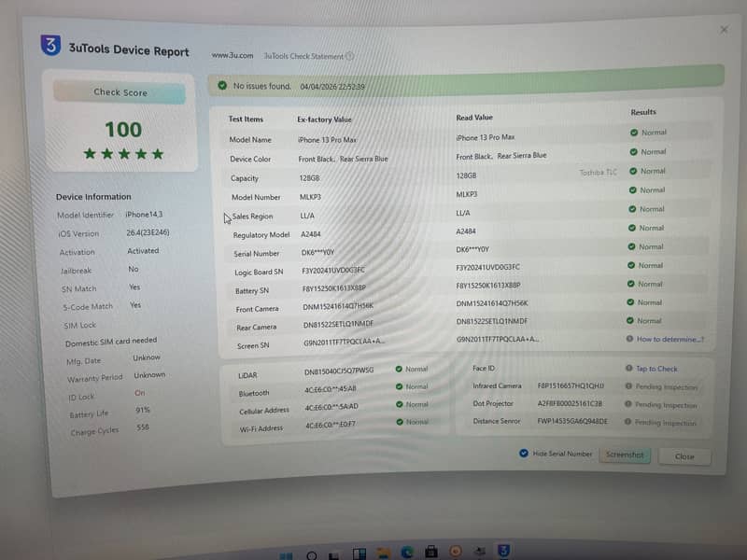Open File Explorer from the taskbar
747x560 pixels.
click(383, 553)
